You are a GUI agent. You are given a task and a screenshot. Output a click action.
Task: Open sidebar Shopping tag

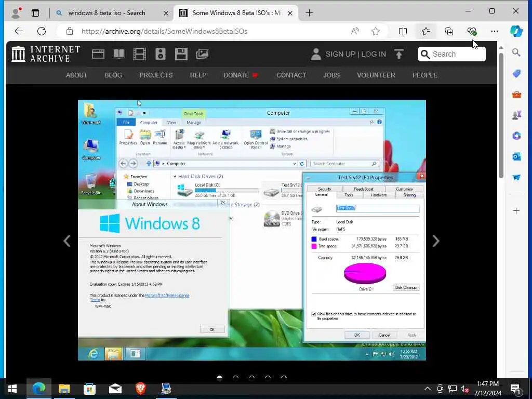point(516,73)
